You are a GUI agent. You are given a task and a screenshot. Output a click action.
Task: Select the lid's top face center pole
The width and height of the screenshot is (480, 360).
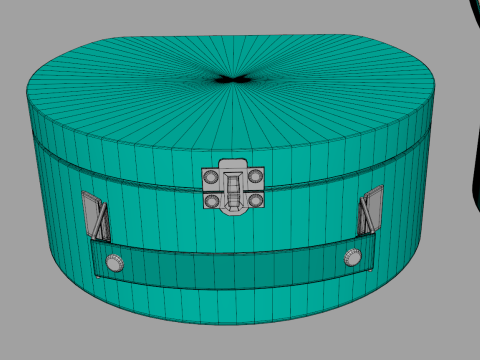pos(233,79)
